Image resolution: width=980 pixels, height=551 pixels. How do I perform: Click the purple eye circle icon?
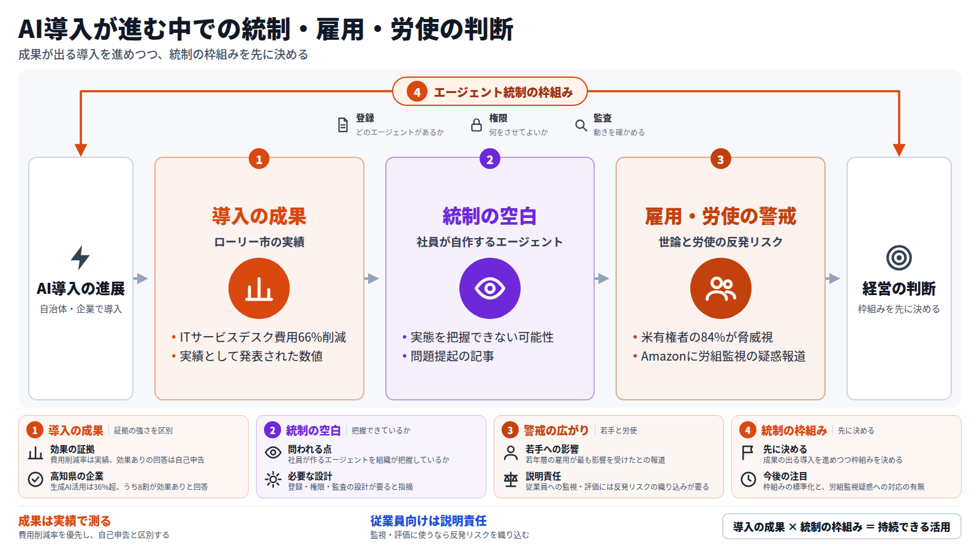pyautogui.click(x=490, y=288)
